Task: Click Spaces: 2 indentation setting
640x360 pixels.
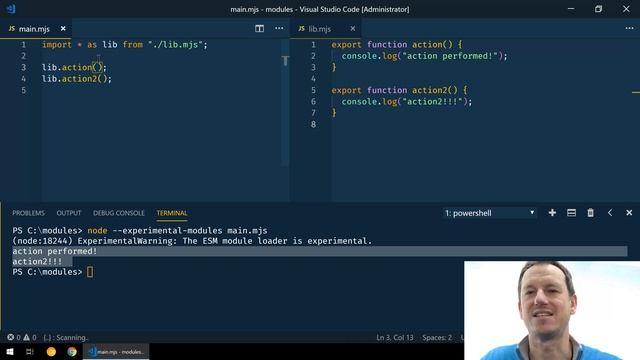Action: click(437, 338)
